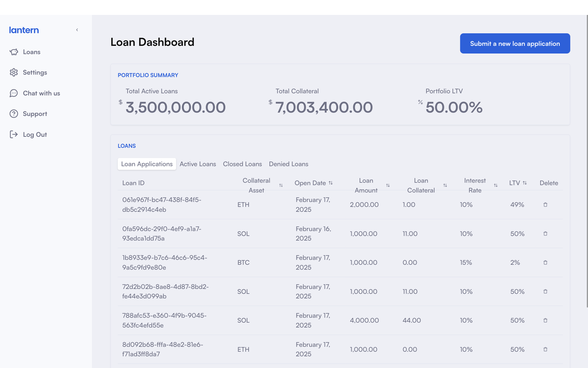Viewport: 588px width, 368px height.
Task: Click the Log Out arrow icon
Action: 14,134
